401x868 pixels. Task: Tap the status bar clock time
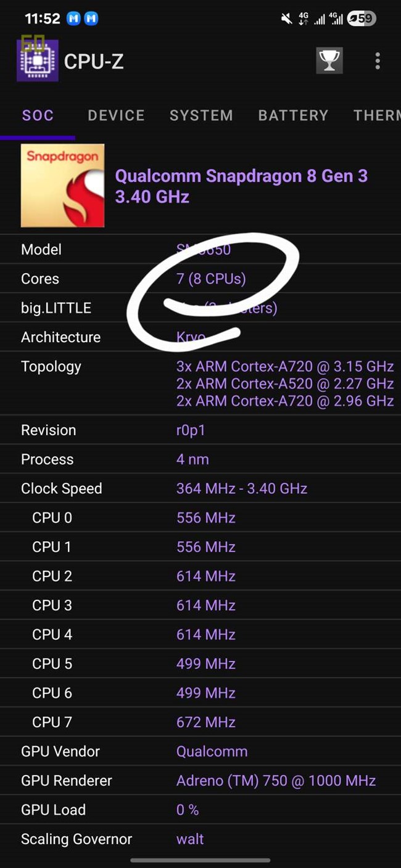tap(43, 18)
